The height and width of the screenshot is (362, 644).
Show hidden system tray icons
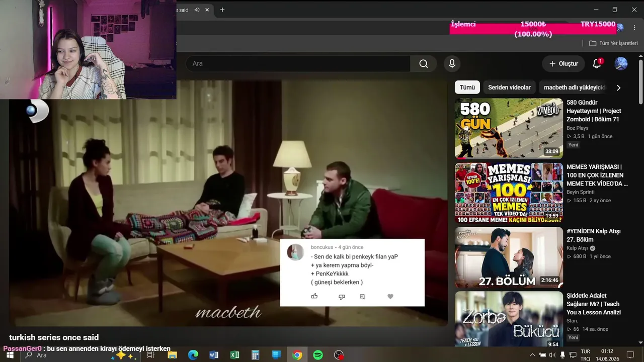pyautogui.click(x=533, y=355)
